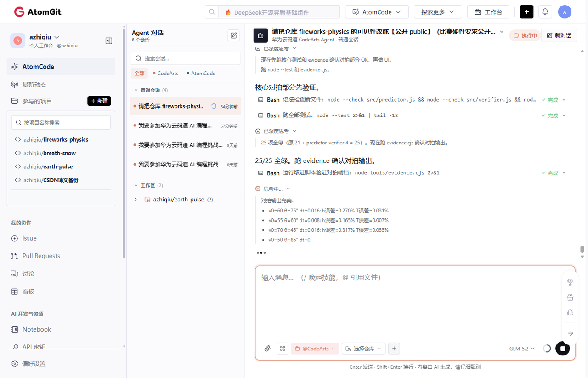Open the 选择仓库 repository dropdown
This screenshot has width=588, height=378.
pos(363,349)
